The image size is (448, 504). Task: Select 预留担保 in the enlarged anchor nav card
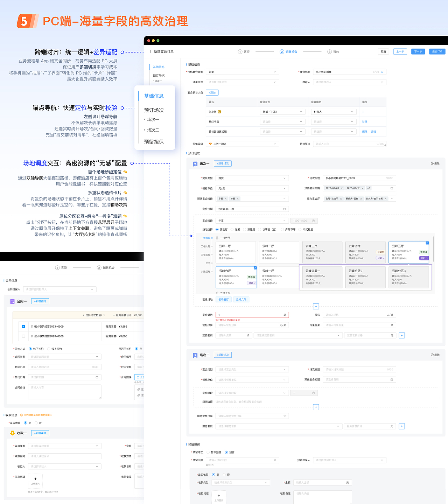pos(154,142)
